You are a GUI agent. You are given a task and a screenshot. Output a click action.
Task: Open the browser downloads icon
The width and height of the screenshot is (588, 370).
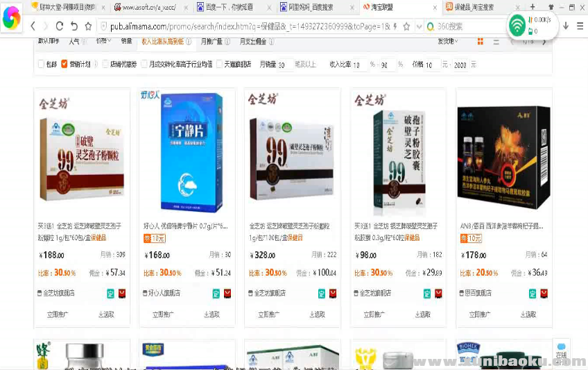(566, 26)
